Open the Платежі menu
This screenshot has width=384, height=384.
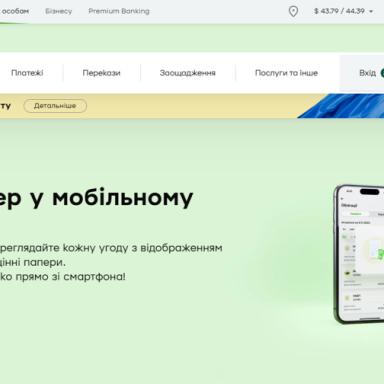coord(27,73)
